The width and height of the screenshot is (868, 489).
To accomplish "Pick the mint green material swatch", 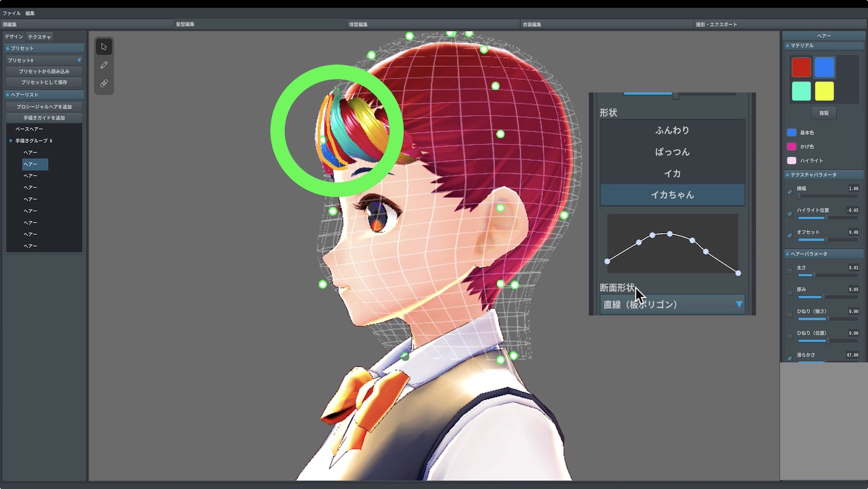I will tap(801, 91).
